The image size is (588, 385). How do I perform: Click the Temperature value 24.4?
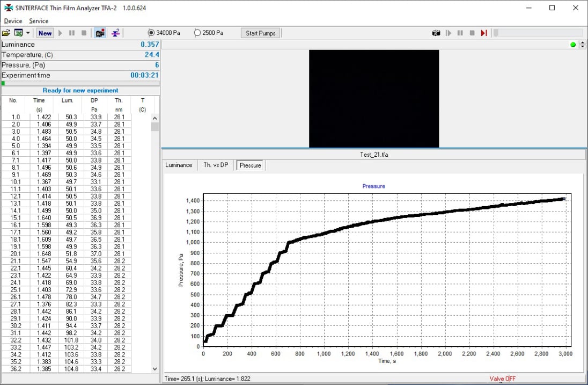[152, 55]
